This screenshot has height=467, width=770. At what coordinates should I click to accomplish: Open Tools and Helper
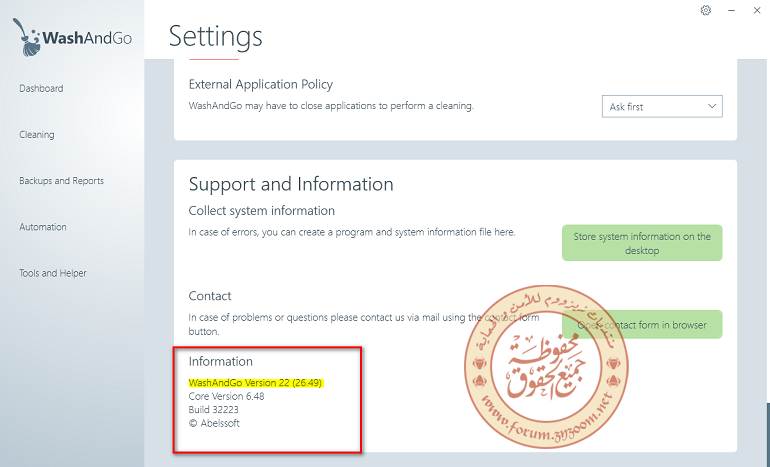(x=53, y=273)
